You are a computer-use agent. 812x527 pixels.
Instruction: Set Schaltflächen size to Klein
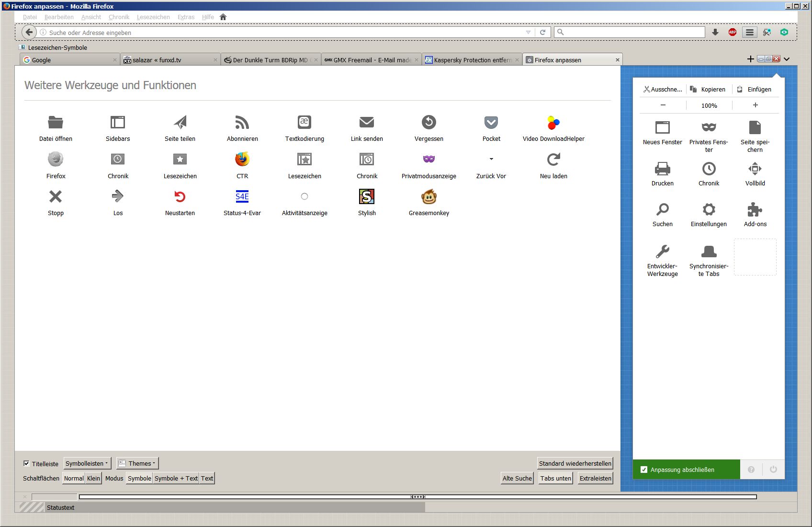(x=93, y=478)
